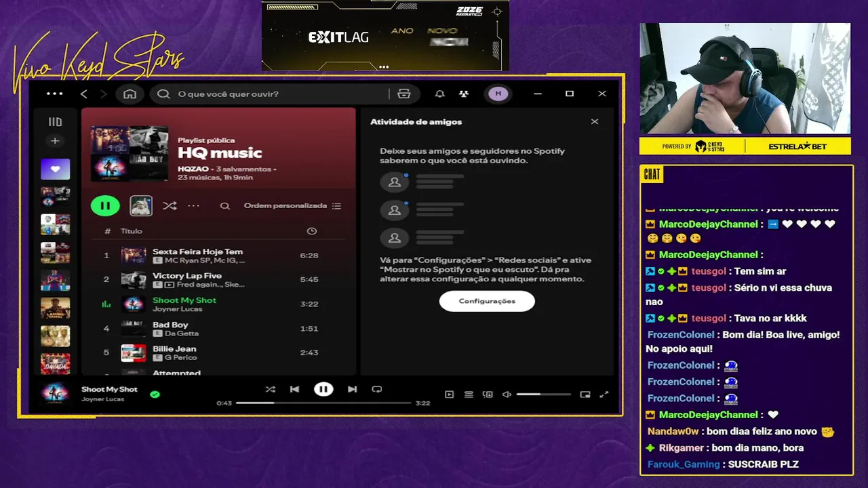Click the equalizer playing icon beside Shoot My Shot
This screenshot has height=488, width=868.
tap(106, 304)
